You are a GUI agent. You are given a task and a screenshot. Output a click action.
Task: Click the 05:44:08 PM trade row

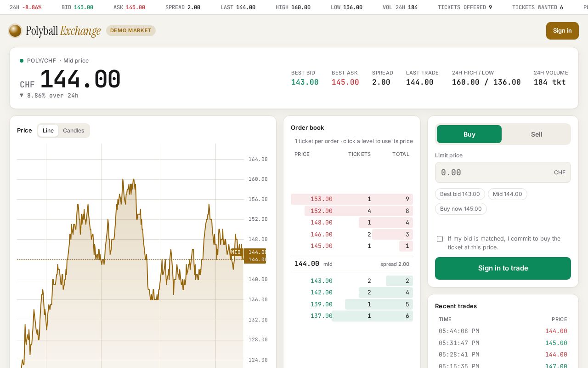pyautogui.click(x=503, y=331)
